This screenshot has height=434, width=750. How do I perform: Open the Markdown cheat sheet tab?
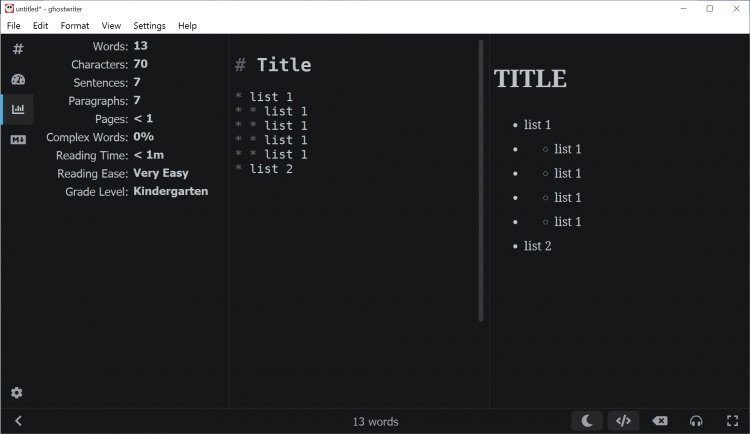(17, 139)
